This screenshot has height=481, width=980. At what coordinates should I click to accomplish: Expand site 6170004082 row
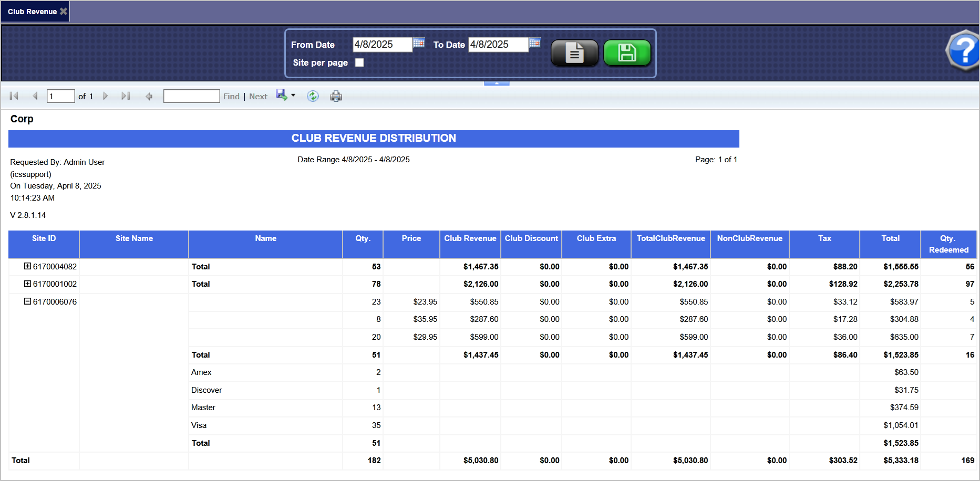[x=27, y=266]
